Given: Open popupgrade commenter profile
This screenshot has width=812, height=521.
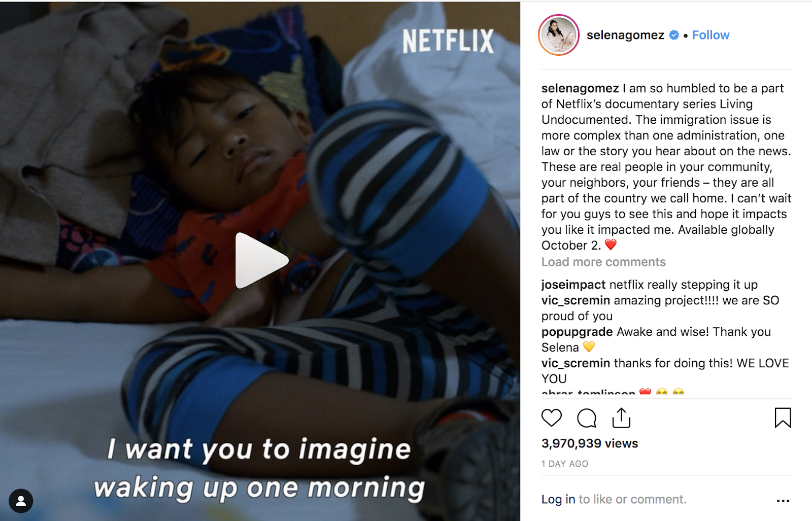Looking at the screenshot, I should (577, 332).
